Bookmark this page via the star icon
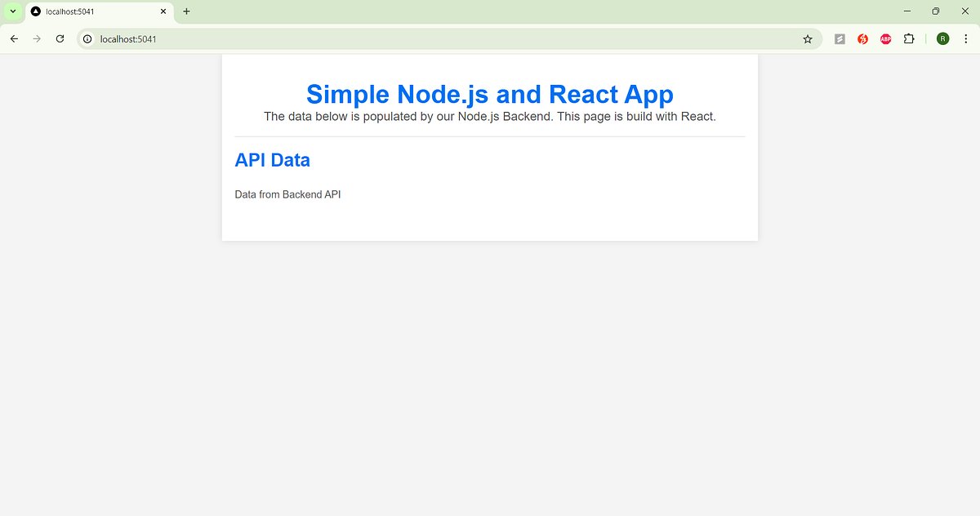 click(807, 38)
